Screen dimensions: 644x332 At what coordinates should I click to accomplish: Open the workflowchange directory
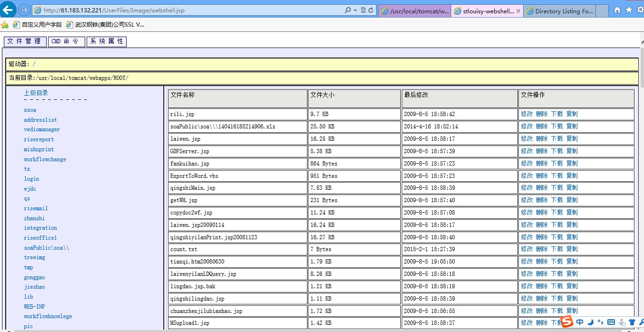pos(45,159)
